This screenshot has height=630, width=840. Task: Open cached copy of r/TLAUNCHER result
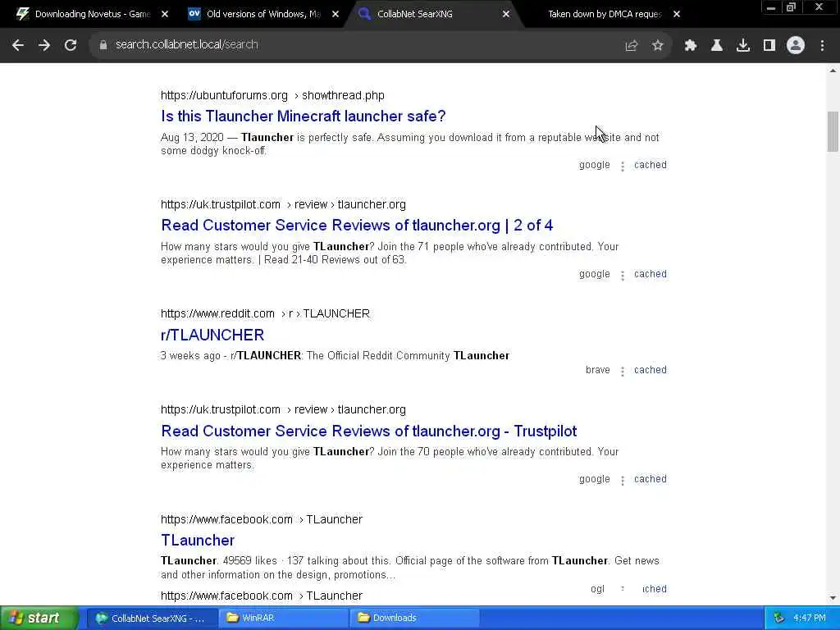tap(651, 370)
